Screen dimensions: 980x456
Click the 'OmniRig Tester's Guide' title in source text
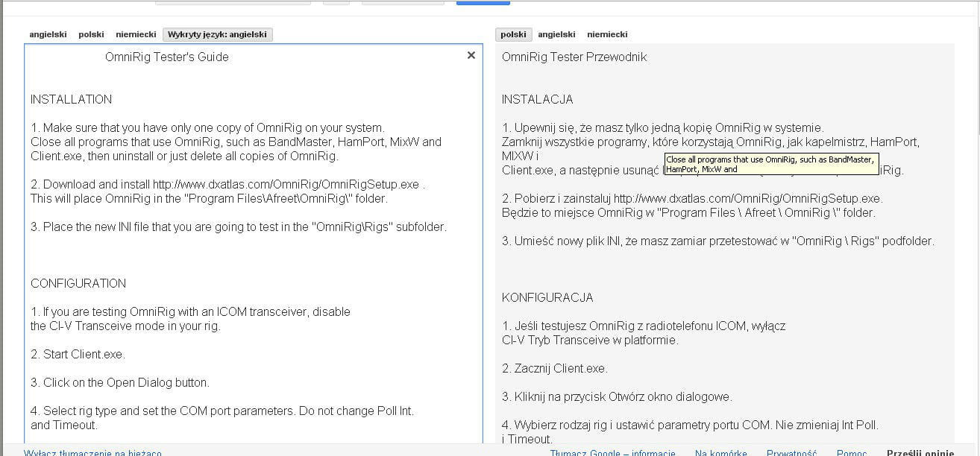pos(167,57)
